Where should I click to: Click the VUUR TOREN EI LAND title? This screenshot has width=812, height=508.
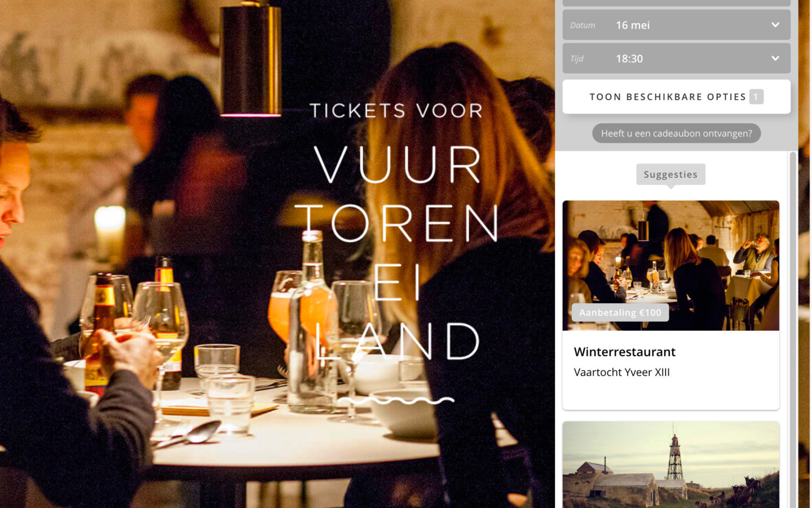coord(397,252)
